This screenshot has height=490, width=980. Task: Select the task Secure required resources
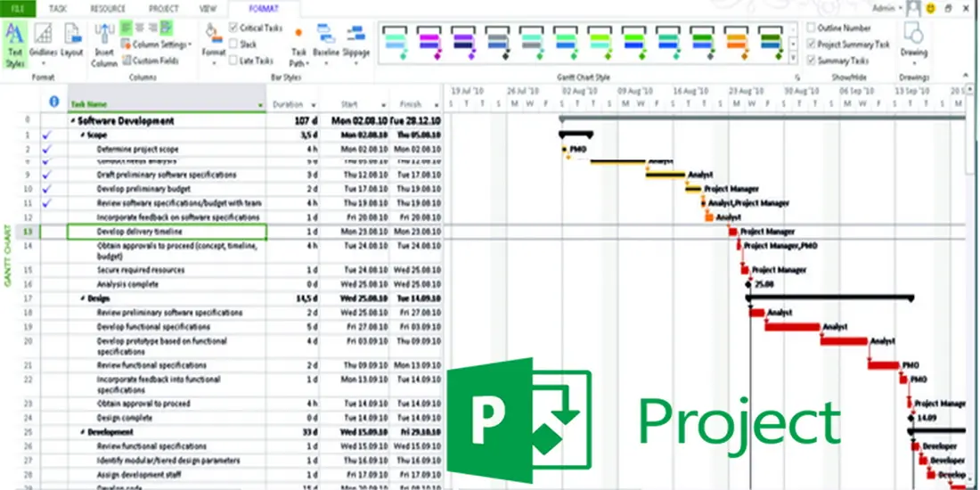tap(141, 270)
